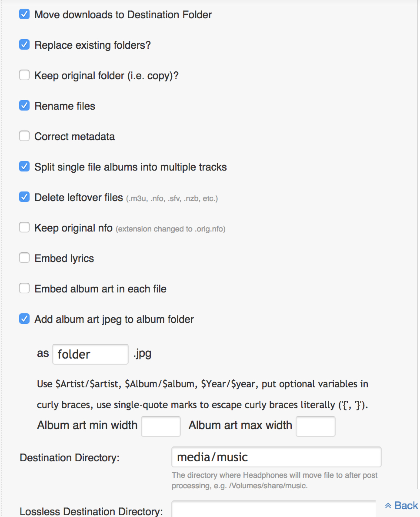Enable Keep original folder copy option
The image size is (420, 517).
24,75
